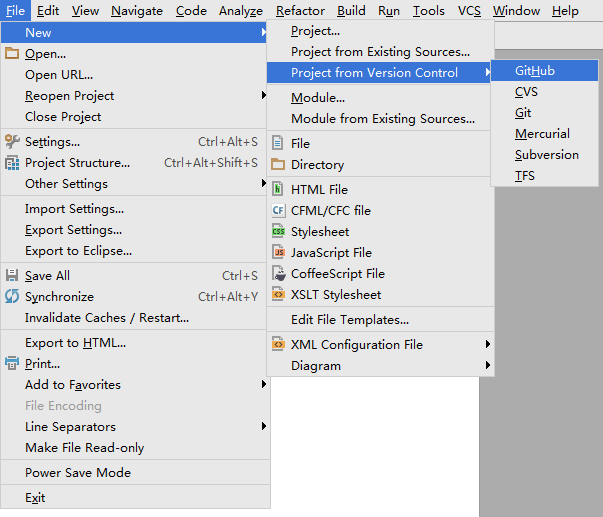Open the Analyze menu
This screenshot has width=603, height=517.
click(241, 10)
